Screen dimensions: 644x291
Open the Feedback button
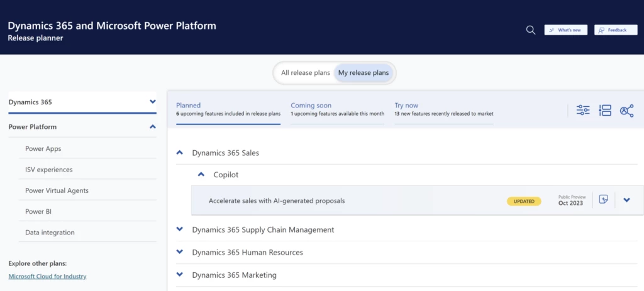[x=615, y=30]
